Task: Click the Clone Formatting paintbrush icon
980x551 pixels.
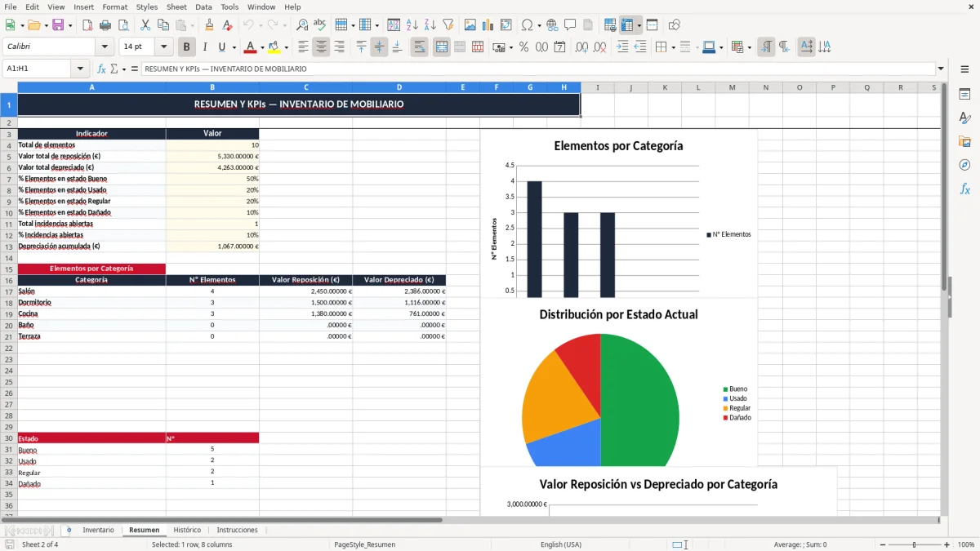Action: 209,25
